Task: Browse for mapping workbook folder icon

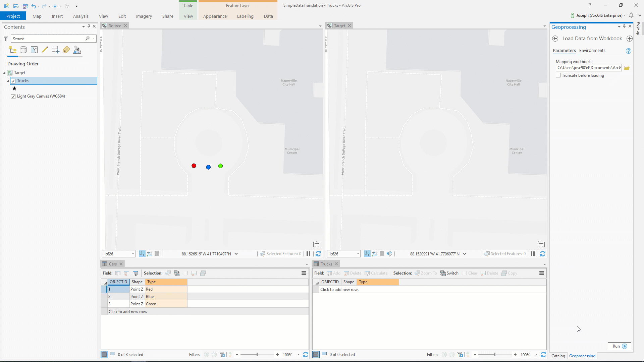Action: point(627,68)
